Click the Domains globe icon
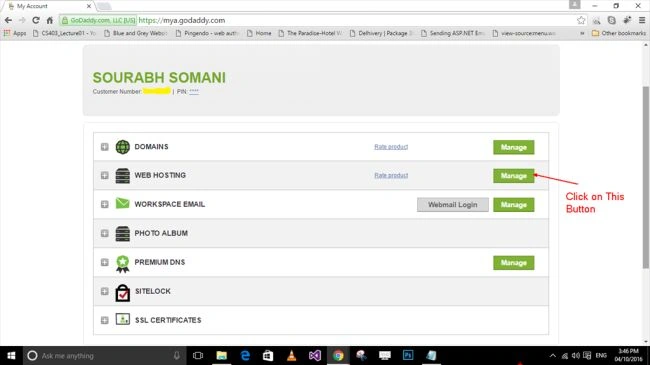This screenshot has width=650, height=365. [x=122, y=147]
